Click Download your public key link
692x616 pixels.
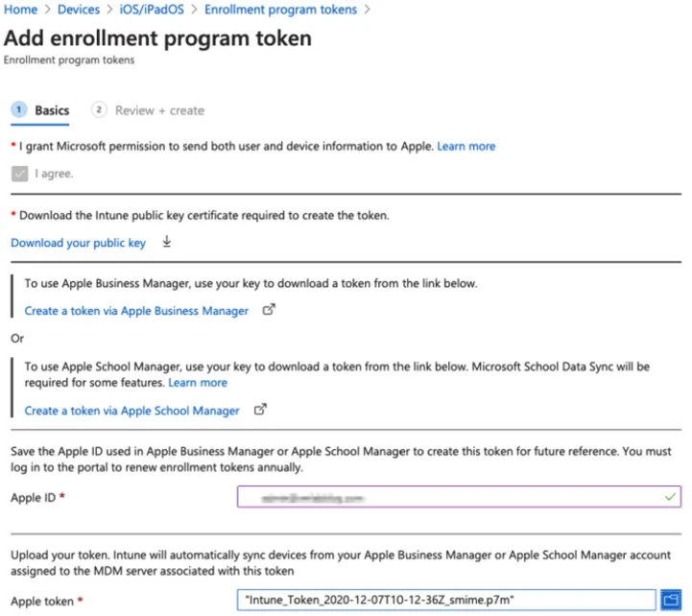[x=78, y=243]
